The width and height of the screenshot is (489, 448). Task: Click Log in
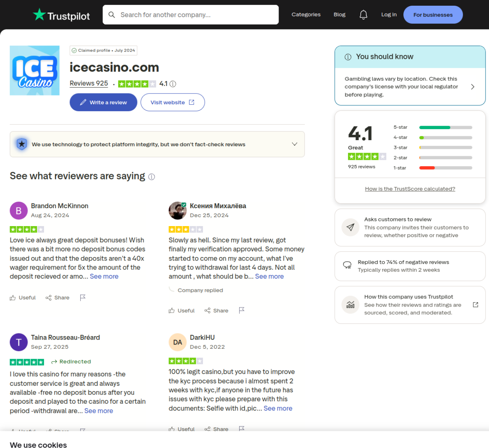(389, 15)
